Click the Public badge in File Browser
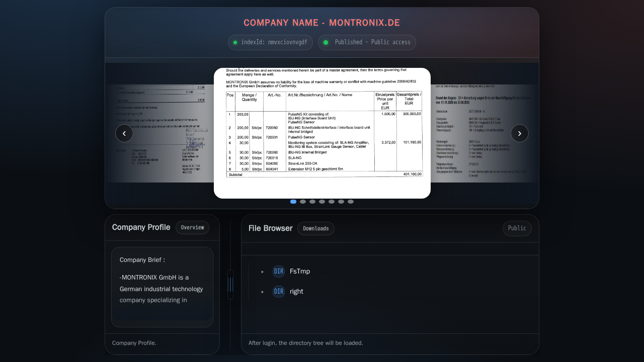 pos(517,229)
